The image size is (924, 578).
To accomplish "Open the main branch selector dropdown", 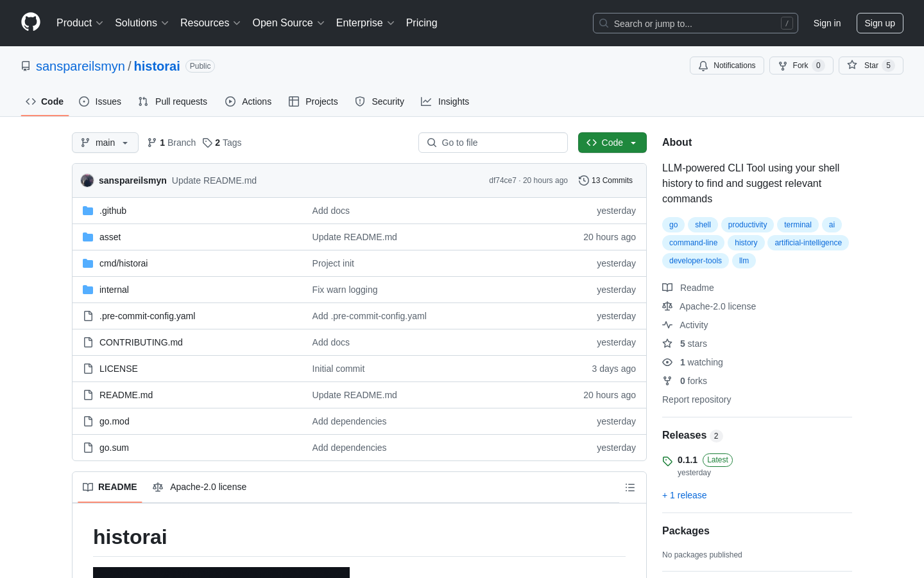I will pos(105,143).
